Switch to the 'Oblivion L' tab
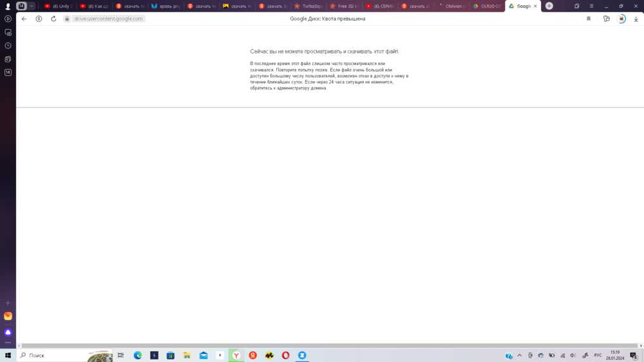644x362 pixels. 451,6
